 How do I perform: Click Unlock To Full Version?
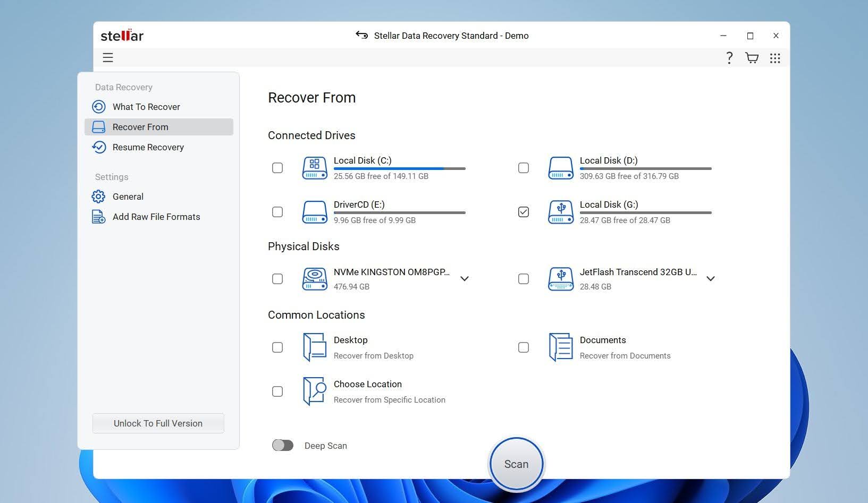tap(158, 423)
